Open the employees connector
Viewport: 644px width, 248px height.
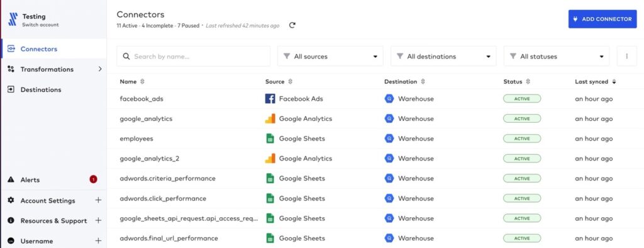pyautogui.click(x=136, y=138)
